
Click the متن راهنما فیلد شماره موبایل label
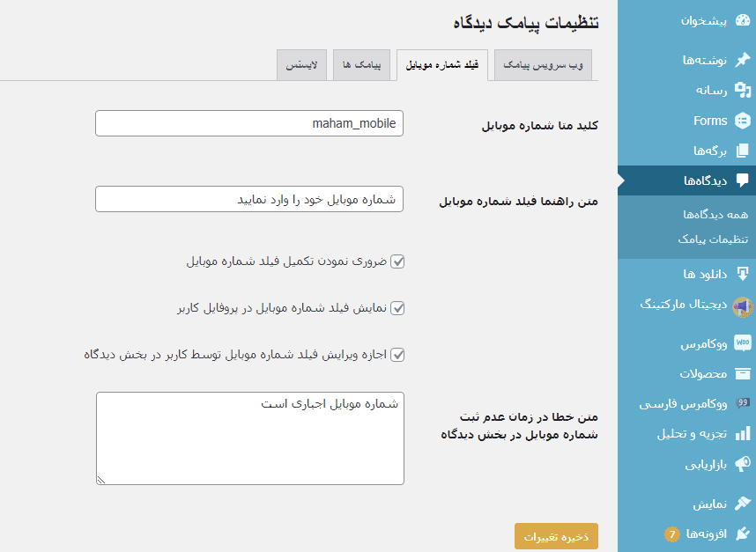click(518, 202)
